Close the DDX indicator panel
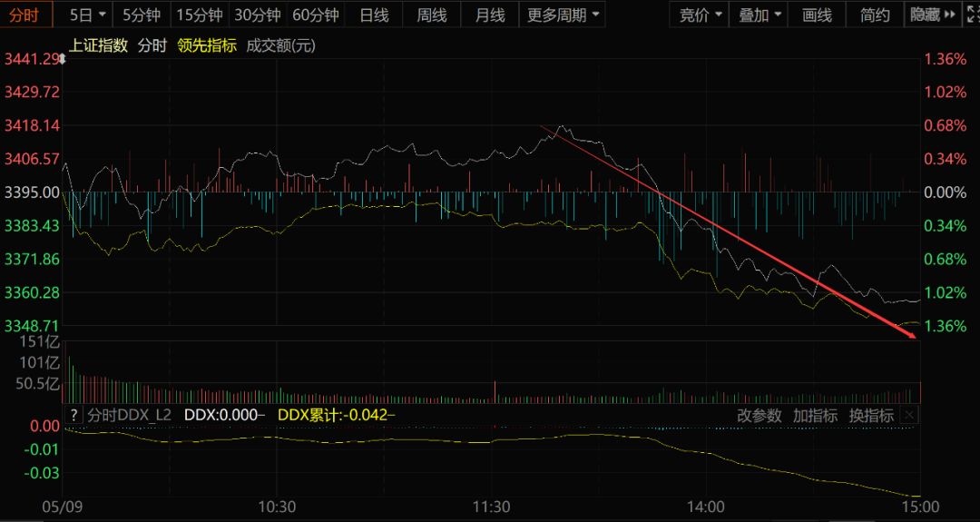980x522 pixels. click(909, 415)
